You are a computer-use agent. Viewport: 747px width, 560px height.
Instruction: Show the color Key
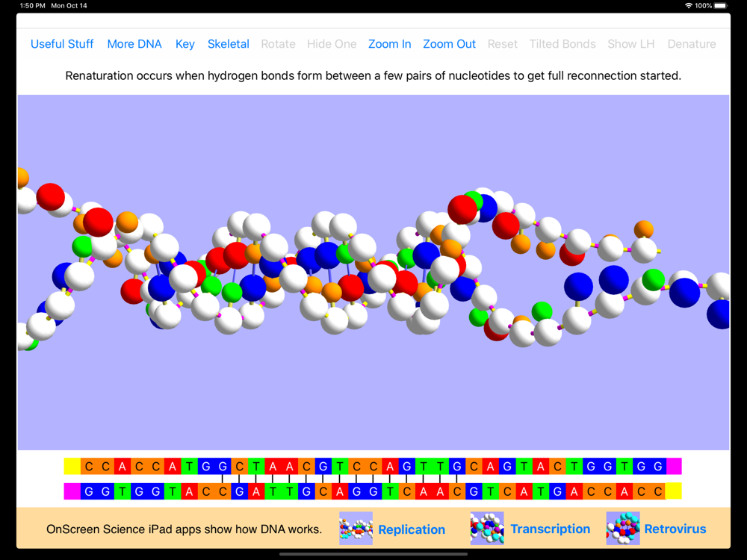(185, 44)
